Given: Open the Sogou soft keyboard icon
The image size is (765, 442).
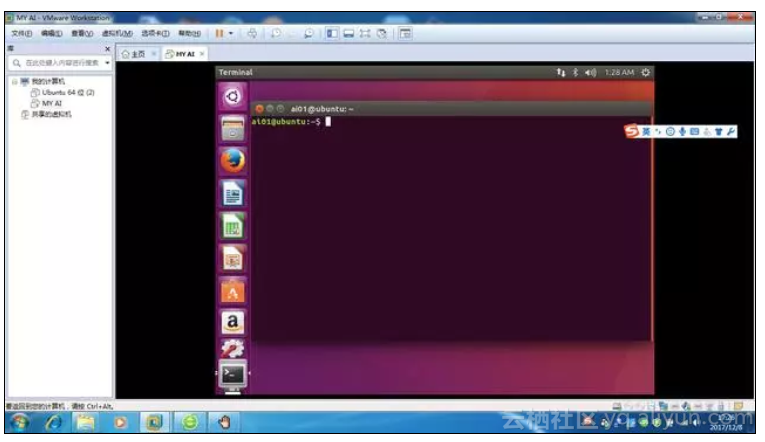Looking at the screenshot, I should pyautogui.click(x=695, y=131).
